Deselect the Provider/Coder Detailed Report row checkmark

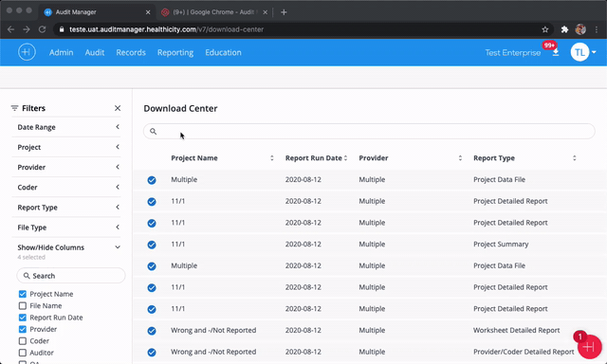(152, 352)
